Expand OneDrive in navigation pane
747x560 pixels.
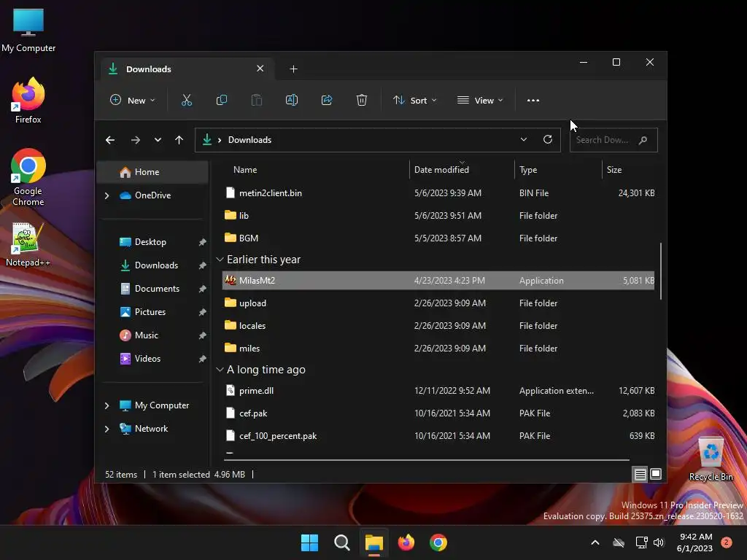point(107,195)
